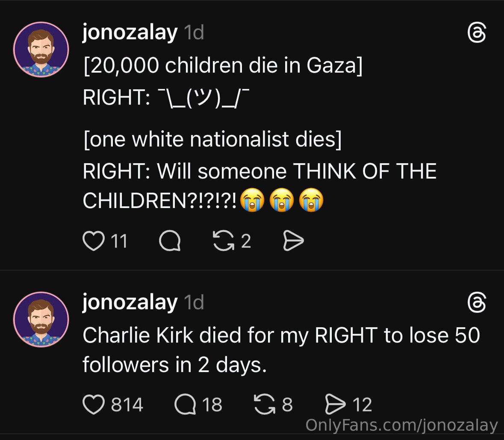Screen dimensions: 504x440
Task: Open replies on the Gaza post
Action: tap(170, 242)
